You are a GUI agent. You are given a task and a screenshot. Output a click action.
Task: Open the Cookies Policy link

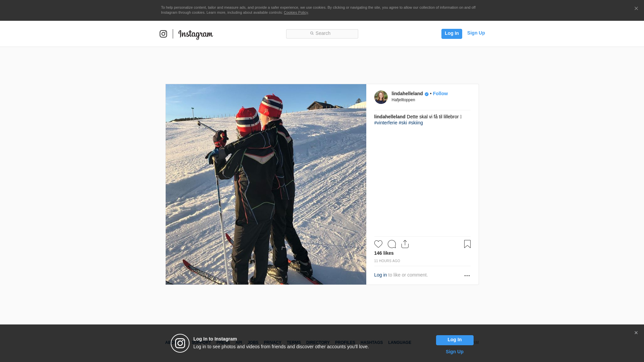296,12
